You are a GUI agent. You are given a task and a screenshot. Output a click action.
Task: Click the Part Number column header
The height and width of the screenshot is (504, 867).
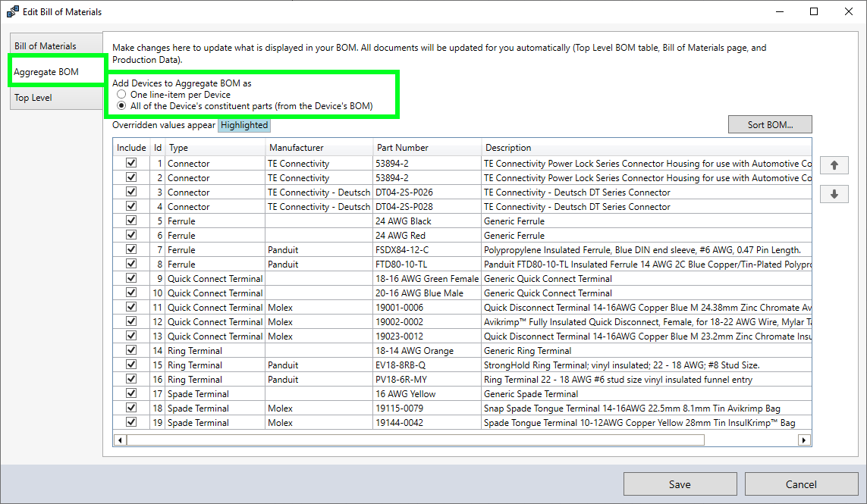pos(427,148)
